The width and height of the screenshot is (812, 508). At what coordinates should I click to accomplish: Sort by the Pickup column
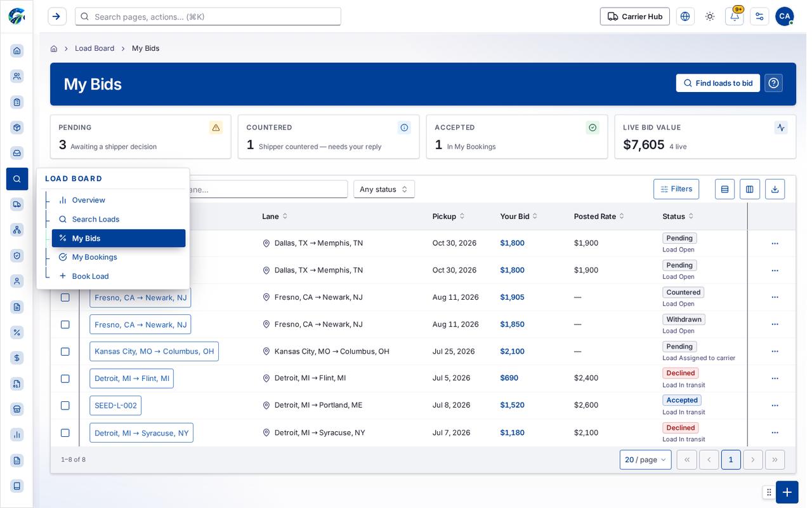(x=449, y=217)
